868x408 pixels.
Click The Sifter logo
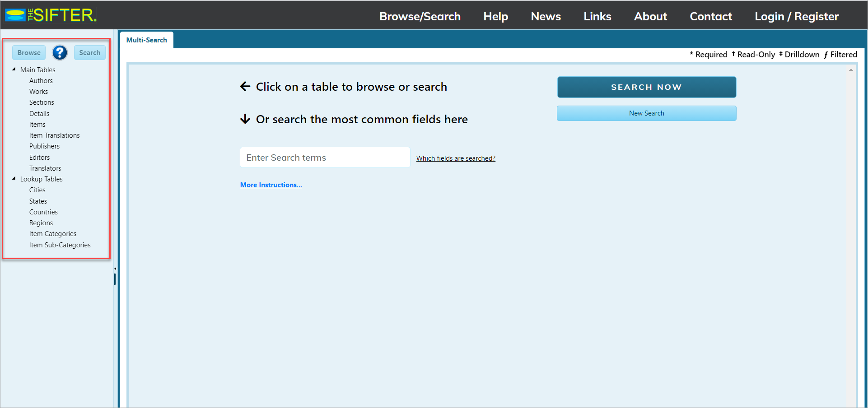(x=51, y=15)
